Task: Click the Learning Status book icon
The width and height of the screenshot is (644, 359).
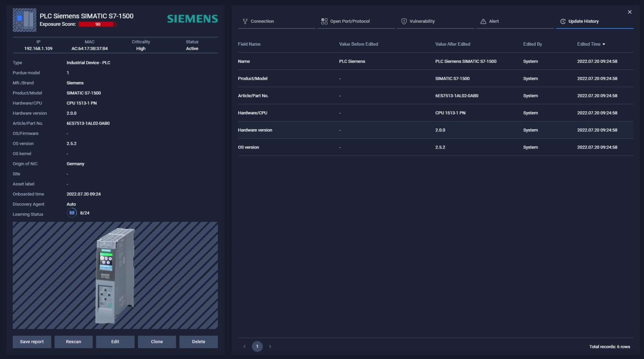Action: click(72, 213)
